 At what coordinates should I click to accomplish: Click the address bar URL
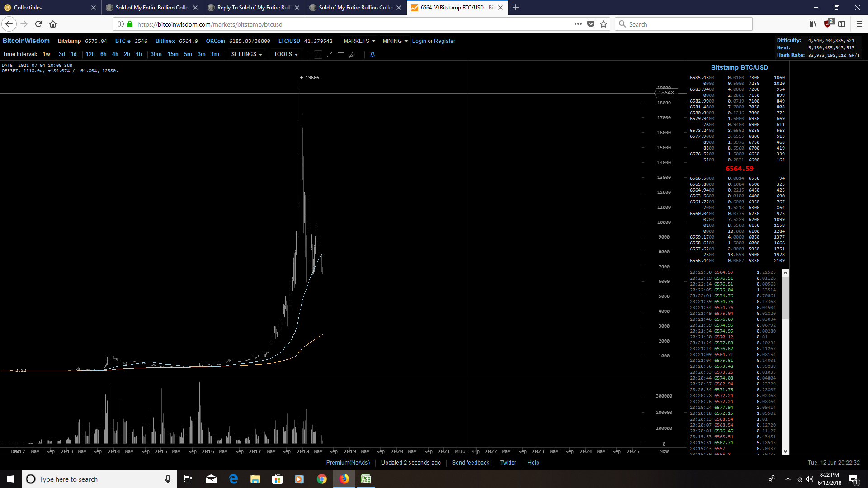[210, 24]
